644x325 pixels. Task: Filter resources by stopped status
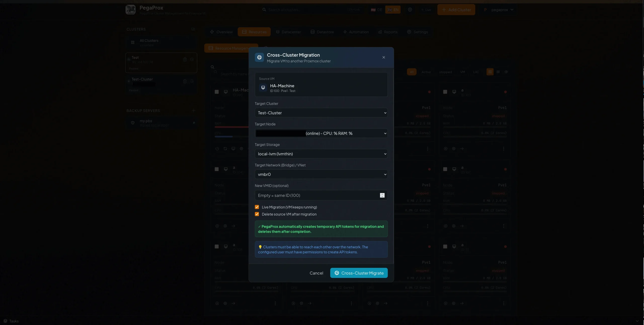point(445,72)
